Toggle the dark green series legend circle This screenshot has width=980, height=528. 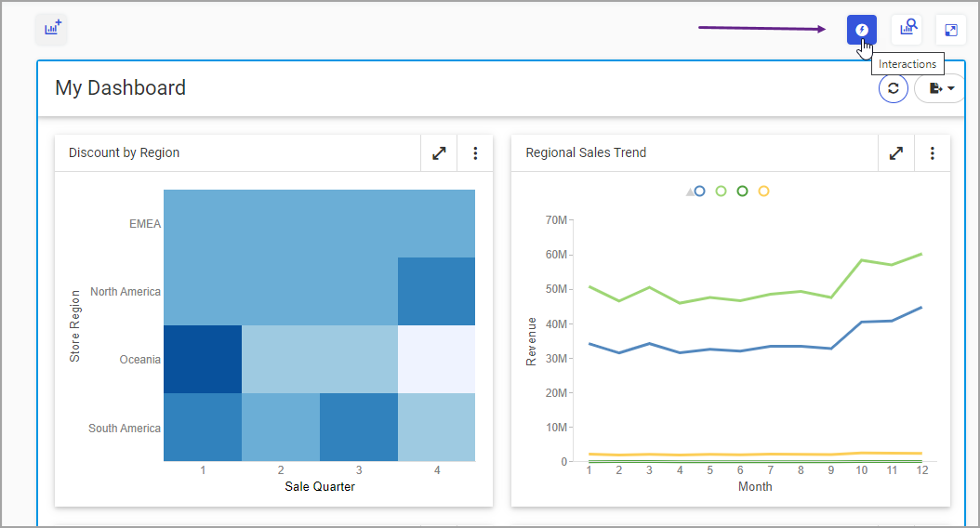pyautogui.click(x=742, y=191)
